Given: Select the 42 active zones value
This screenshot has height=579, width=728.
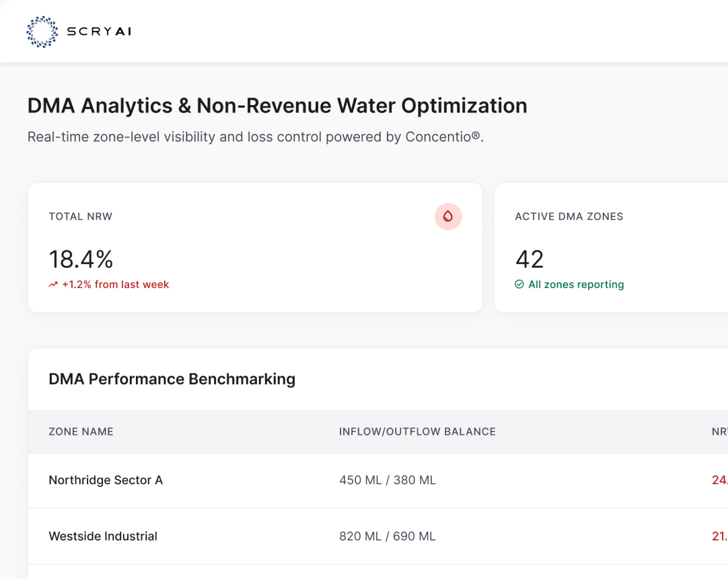Looking at the screenshot, I should (530, 259).
